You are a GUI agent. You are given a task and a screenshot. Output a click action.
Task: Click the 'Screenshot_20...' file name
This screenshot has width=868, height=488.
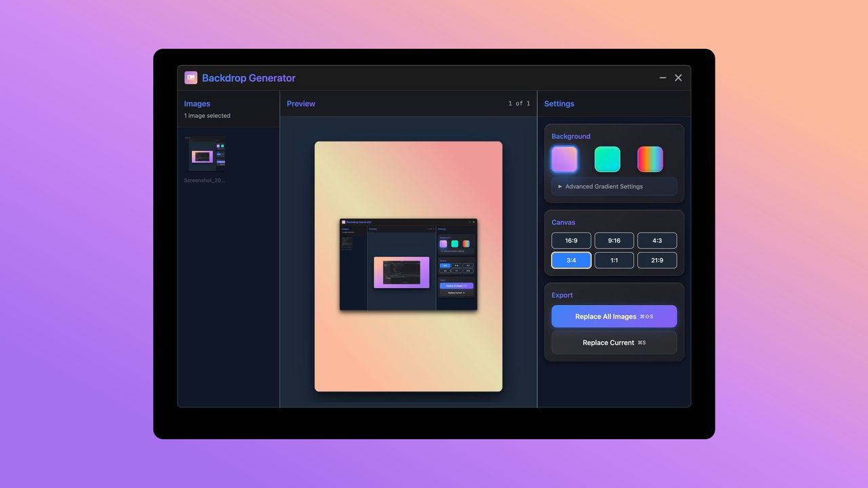tap(205, 180)
